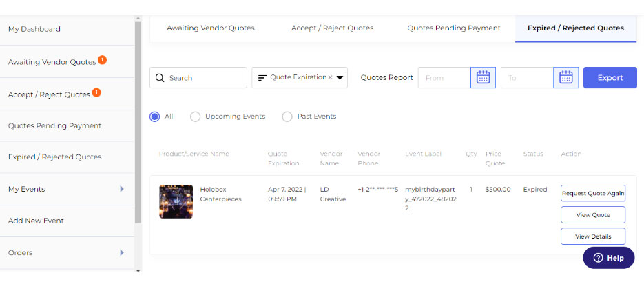Open the From date calendar icon
644x282 pixels.
483,78
